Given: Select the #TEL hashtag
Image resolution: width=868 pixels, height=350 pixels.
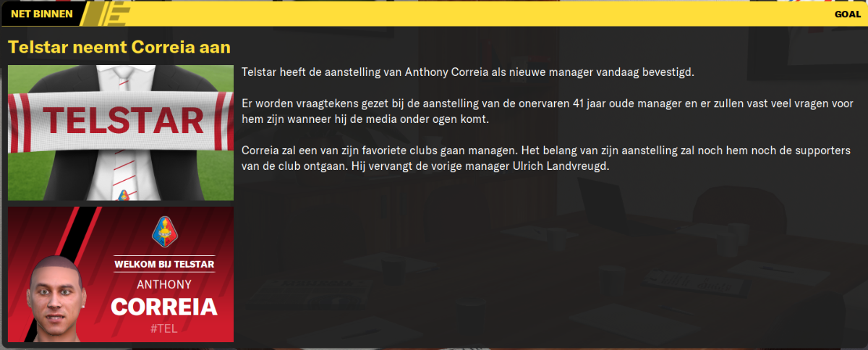Looking at the screenshot, I should pos(163,329).
